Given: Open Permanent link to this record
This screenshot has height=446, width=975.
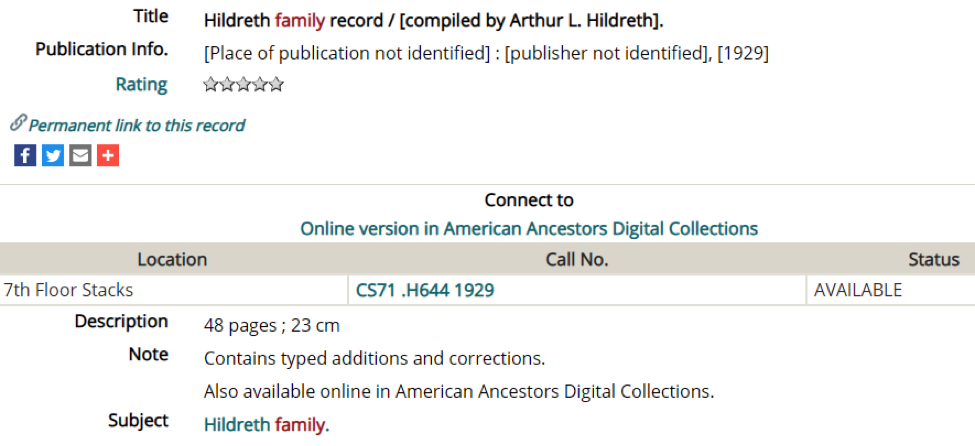Looking at the screenshot, I should pos(137,126).
